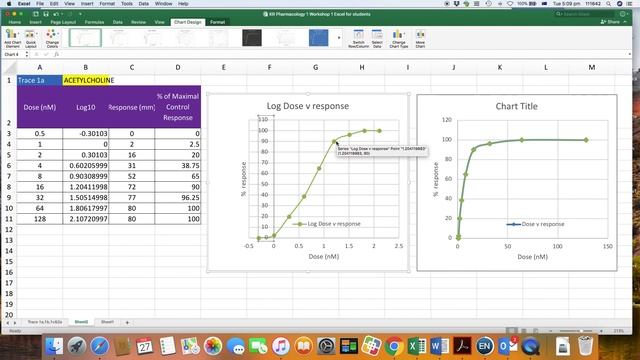Viewport: 640px width, 360px height.
Task: Open Safari from the dock
Action: (100, 346)
